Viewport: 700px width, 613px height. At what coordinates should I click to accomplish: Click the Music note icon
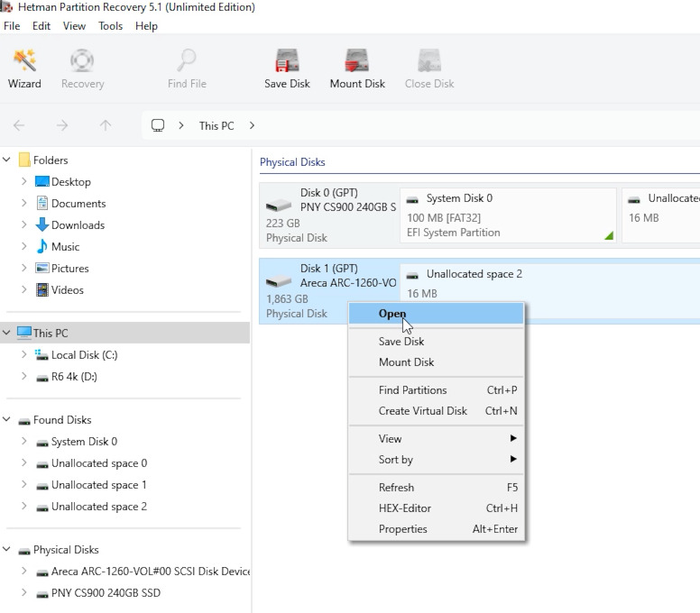point(42,246)
